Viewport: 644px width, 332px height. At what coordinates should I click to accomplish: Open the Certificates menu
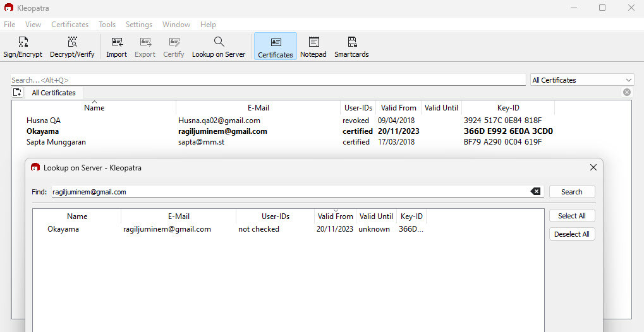(x=70, y=25)
